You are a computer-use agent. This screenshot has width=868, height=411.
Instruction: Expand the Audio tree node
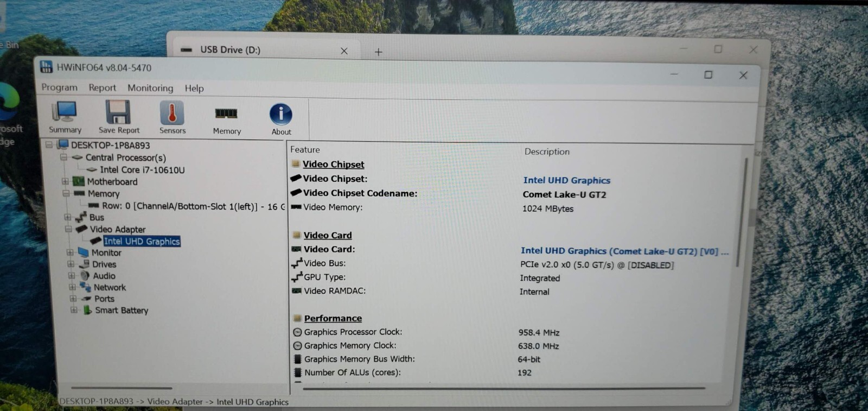pos(72,275)
